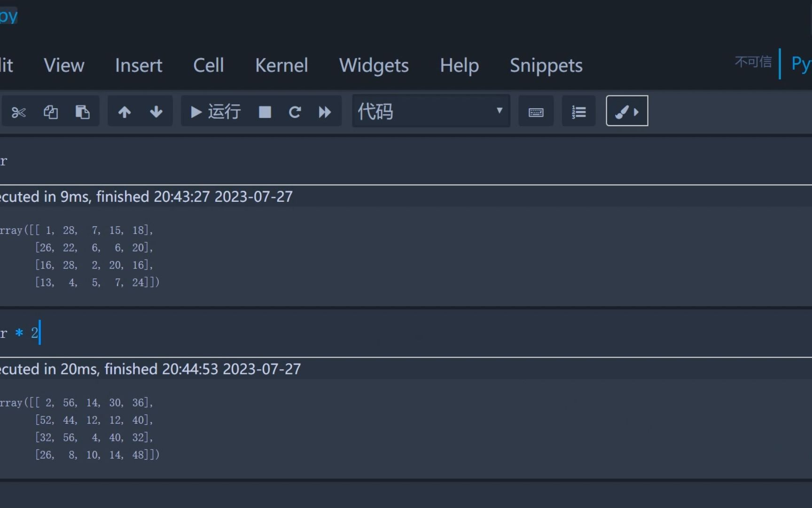The image size is (812, 508).
Task: Open the Snippets menu
Action: 546,65
